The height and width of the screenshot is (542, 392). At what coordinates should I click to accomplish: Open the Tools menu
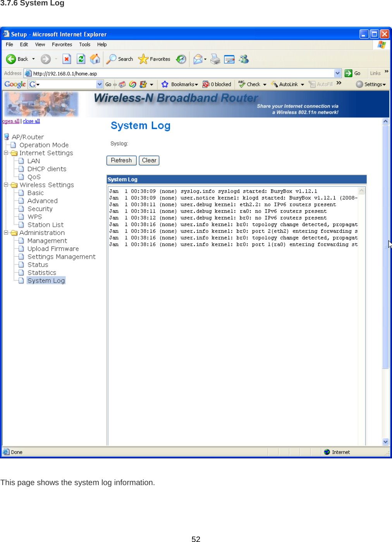click(x=84, y=45)
